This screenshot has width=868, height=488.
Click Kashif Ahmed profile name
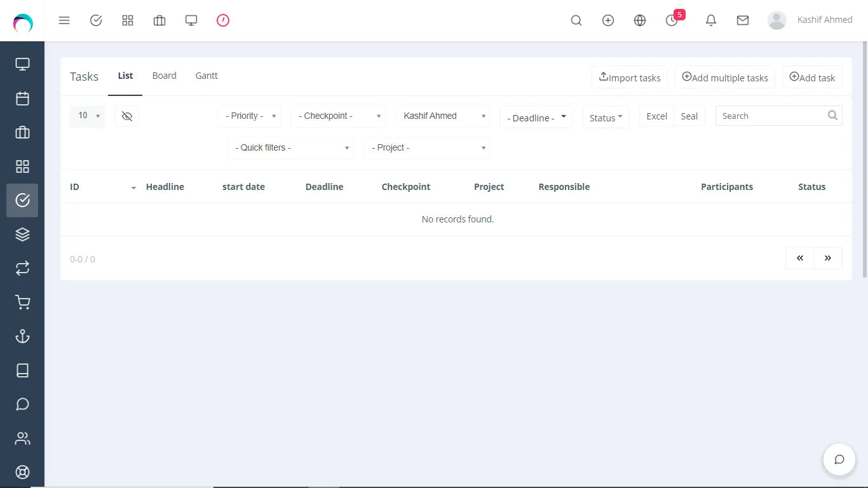(825, 20)
